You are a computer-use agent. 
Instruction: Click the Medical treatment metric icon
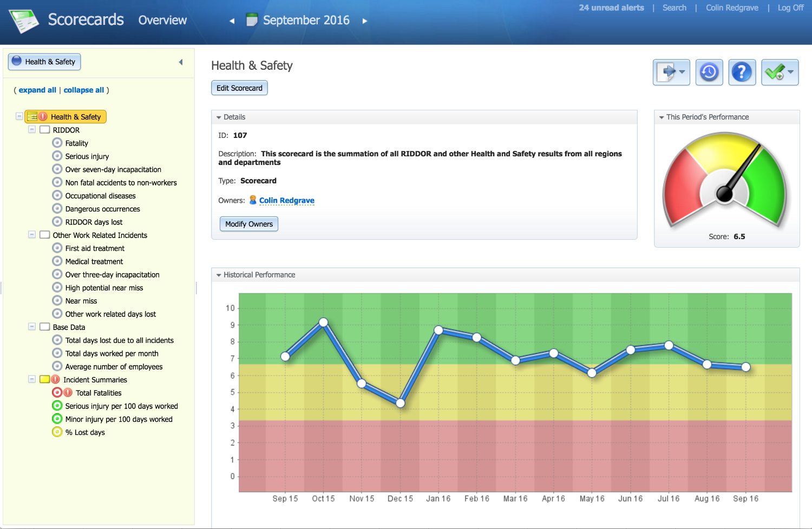[x=57, y=261]
